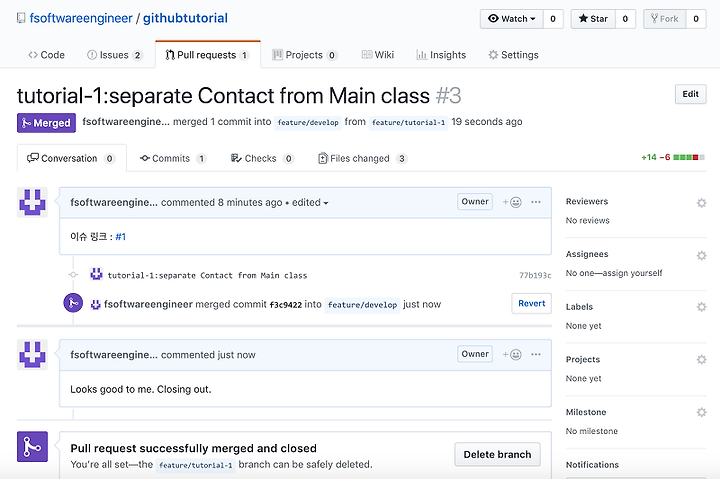Open the three-dot menu on first comment
Viewport: 720px width, 479px height.
click(x=536, y=202)
